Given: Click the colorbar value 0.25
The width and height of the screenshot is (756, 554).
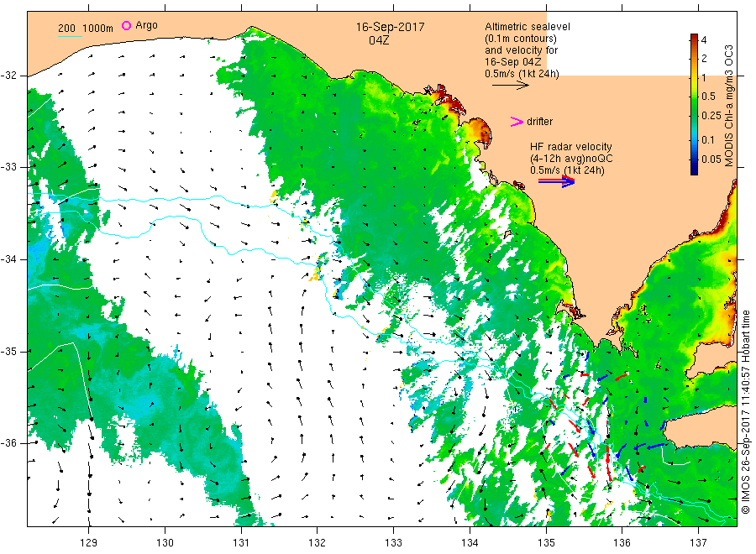Looking at the screenshot, I should [x=711, y=116].
